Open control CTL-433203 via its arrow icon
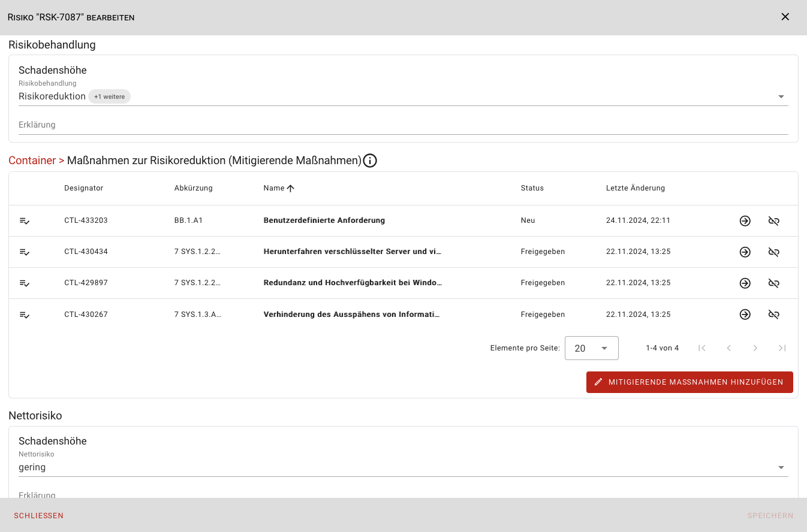 pos(745,221)
